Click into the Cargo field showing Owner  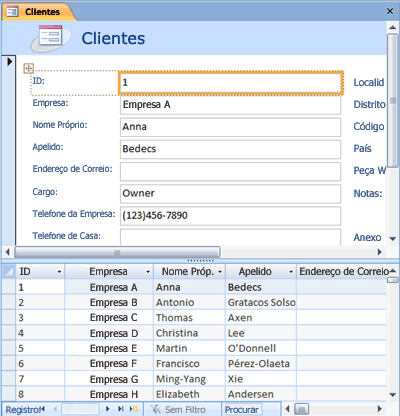coord(230,194)
